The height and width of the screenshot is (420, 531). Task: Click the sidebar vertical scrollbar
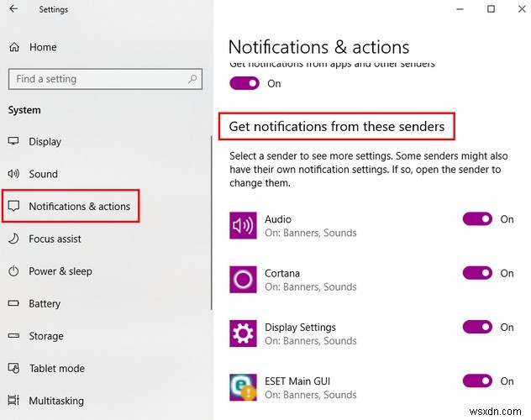212,223
